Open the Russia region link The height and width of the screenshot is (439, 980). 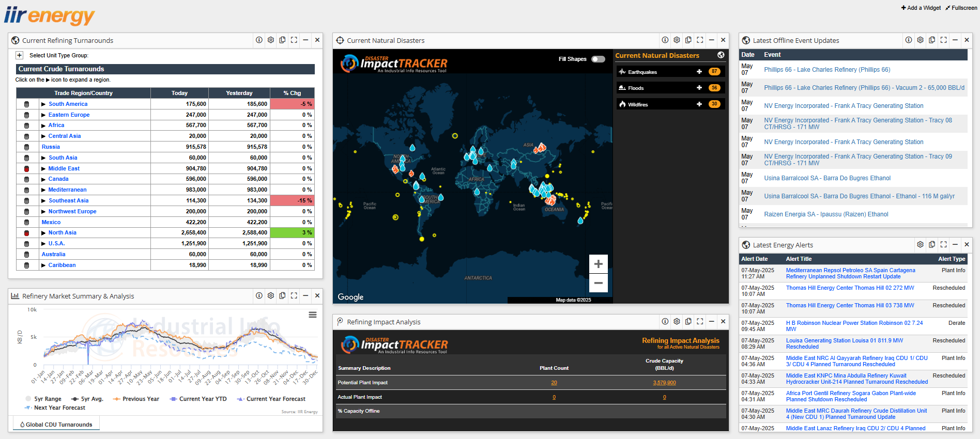click(51, 147)
